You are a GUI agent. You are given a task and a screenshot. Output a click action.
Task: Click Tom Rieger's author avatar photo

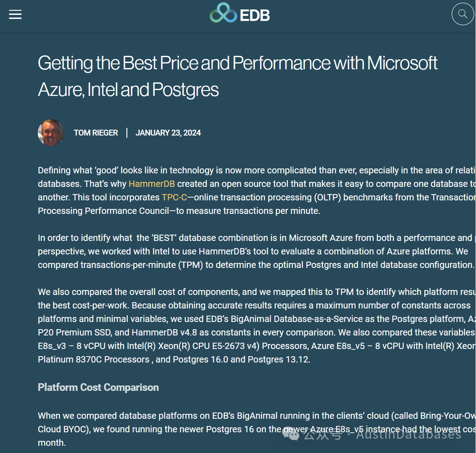tap(51, 132)
